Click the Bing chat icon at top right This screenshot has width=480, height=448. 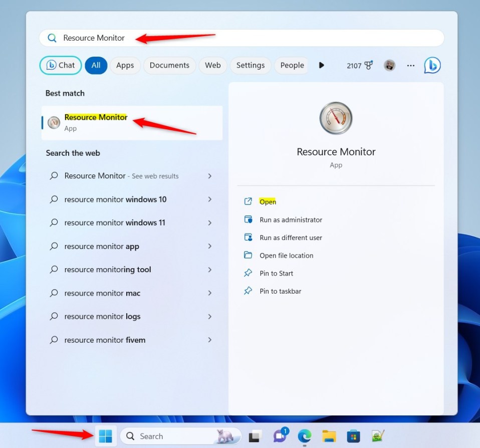click(x=432, y=65)
